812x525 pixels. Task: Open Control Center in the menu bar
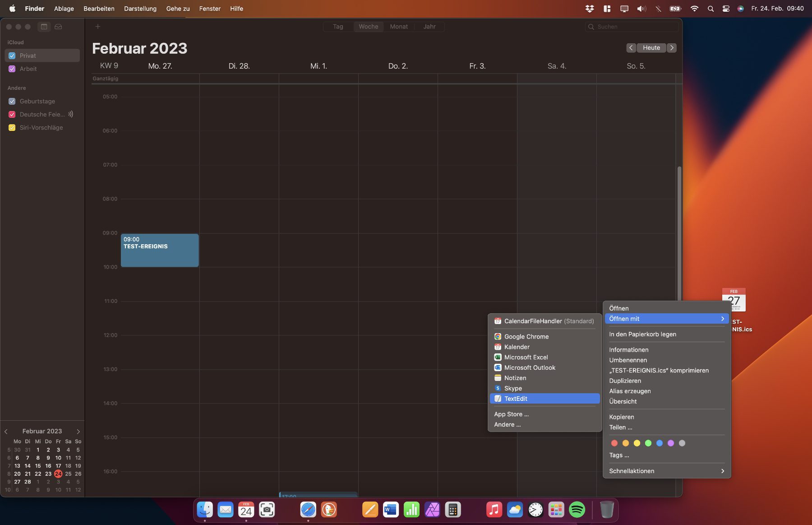pos(726,9)
